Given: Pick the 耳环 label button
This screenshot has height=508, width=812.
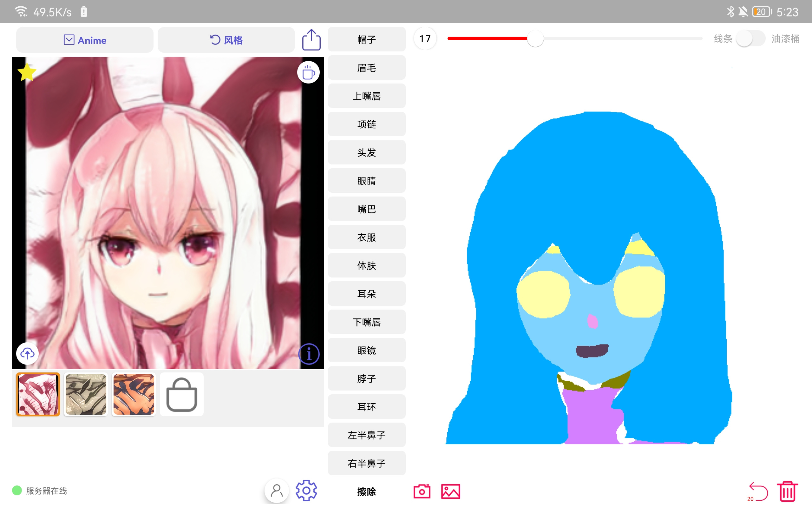Looking at the screenshot, I should tap(366, 406).
